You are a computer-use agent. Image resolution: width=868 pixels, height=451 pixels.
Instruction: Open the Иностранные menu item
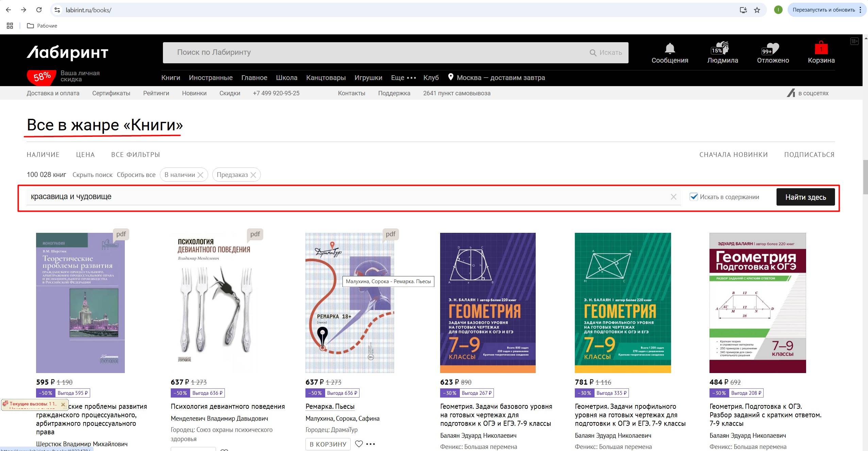[x=211, y=78]
